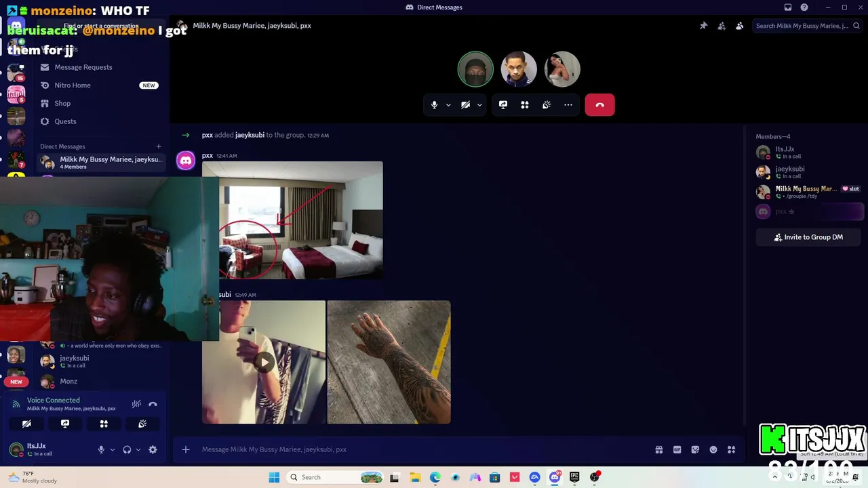
Task: Turn on camera in the call controls
Action: pyautogui.click(x=466, y=105)
